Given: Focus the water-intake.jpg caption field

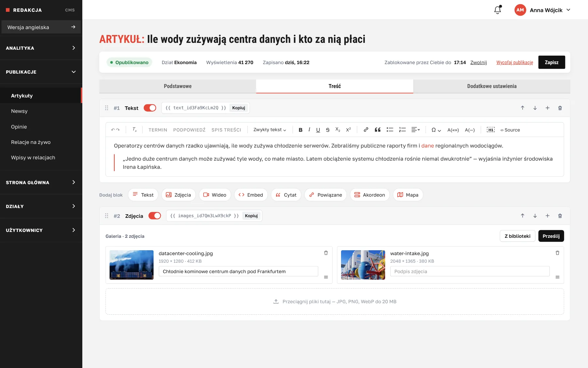Looking at the screenshot, I should click(470, 272).
